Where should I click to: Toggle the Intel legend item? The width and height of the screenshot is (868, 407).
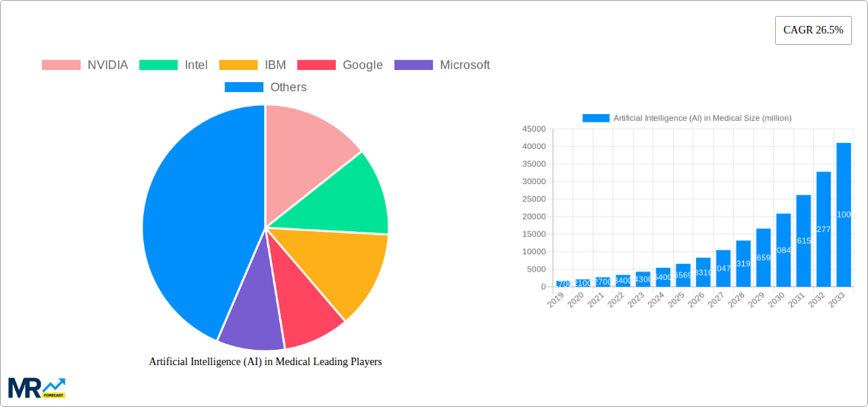pos(174,65)
